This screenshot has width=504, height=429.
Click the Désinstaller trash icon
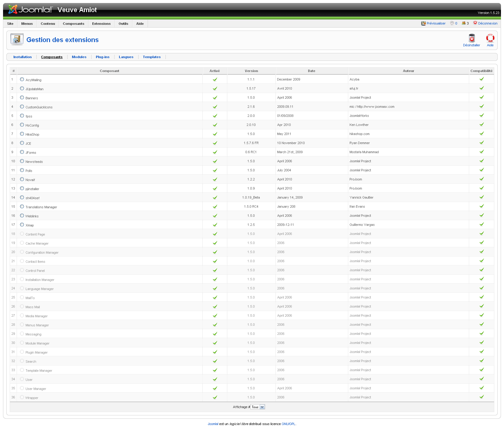point(472,38)
